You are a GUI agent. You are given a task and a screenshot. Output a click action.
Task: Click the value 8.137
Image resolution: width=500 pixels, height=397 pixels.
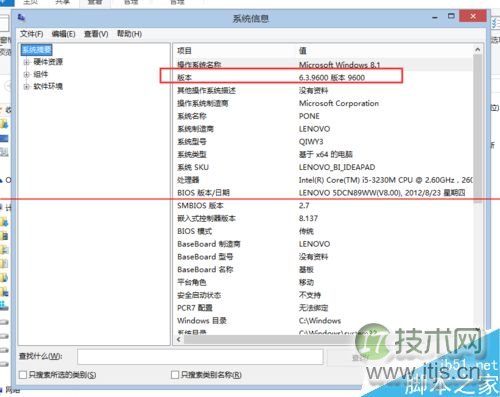(x=308, y=218)
